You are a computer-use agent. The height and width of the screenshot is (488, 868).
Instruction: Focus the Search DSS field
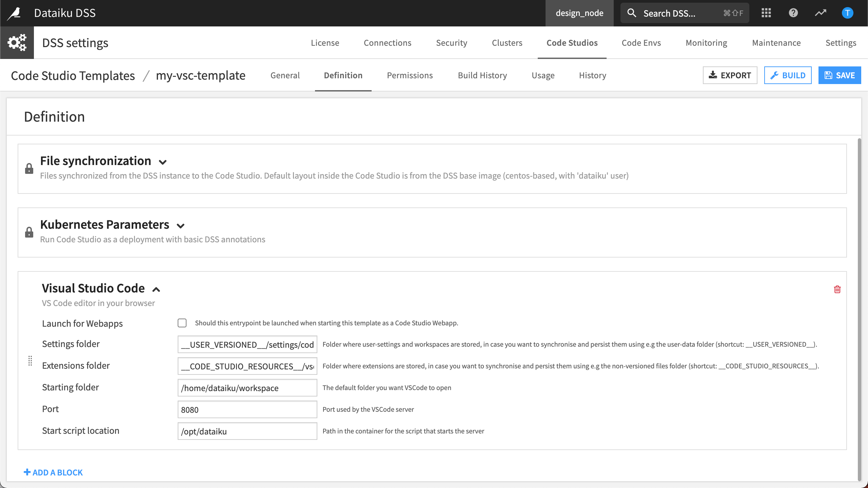click(x=685, y=13)
